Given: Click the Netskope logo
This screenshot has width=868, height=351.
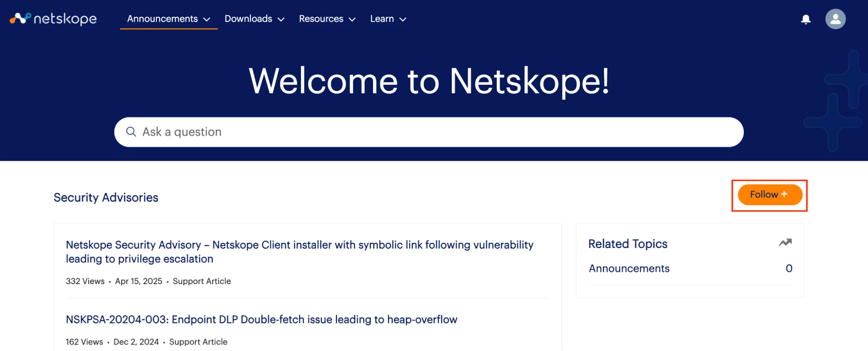Looking at the screenshot, I should pyautogui.click(x=53, y=19).
